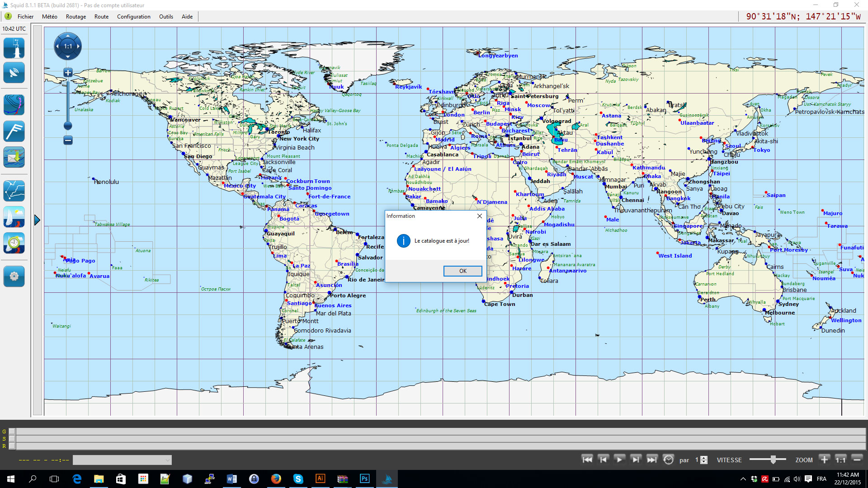Open the Outils menu
This screenshot has height=488, width=868.
click(x=166, y=17)
